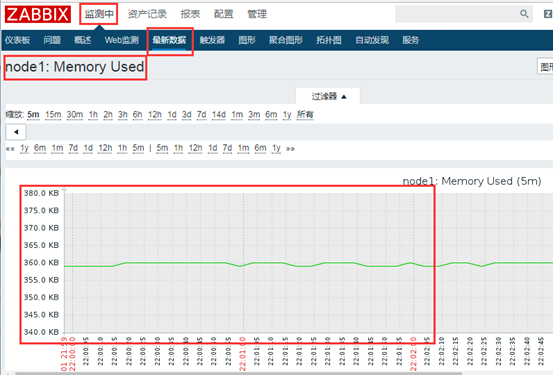This screenshot has height=375, width=553.
Task: Switch to the 触发器 tab
Action: (x=212, y=40)
